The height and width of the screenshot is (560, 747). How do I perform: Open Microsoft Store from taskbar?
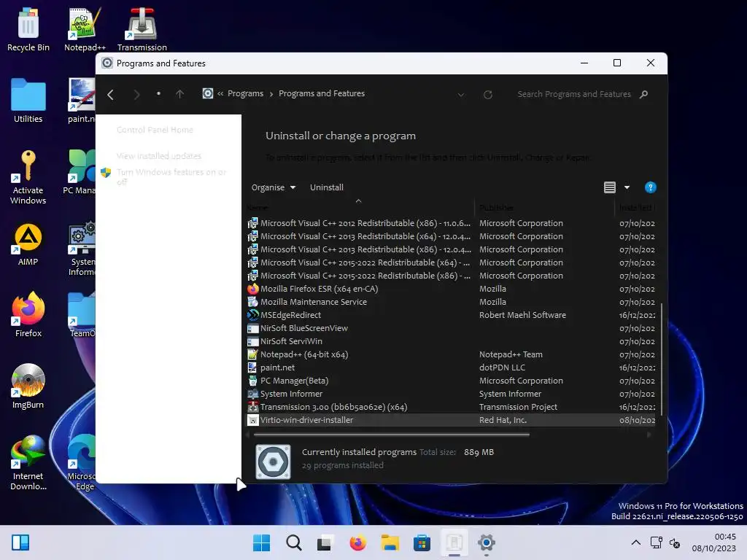point(422,542)
